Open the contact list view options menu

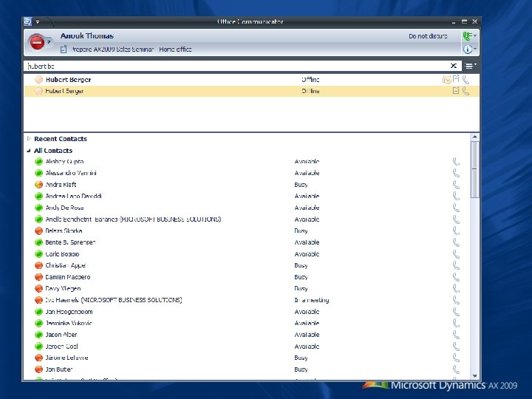point(470,66)
